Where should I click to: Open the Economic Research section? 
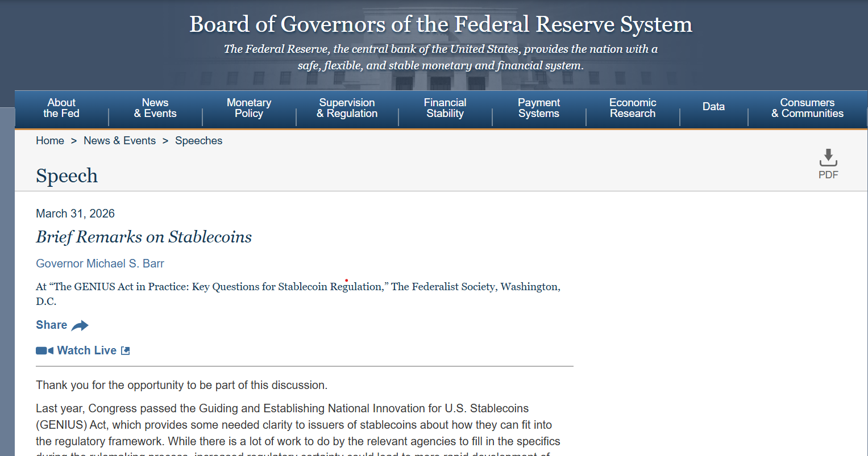click(632, 108)
